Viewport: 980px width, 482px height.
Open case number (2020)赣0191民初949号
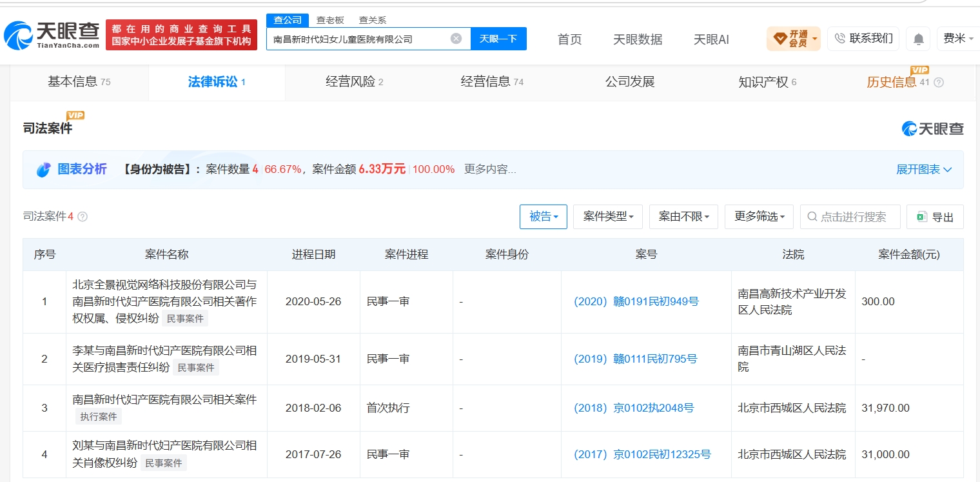tap(636, 301)
